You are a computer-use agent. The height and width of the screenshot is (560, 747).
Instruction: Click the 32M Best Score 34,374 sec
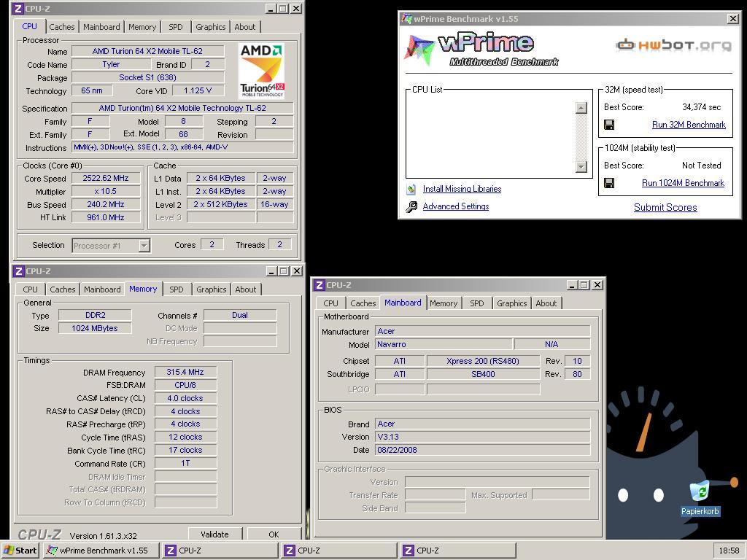701,107
